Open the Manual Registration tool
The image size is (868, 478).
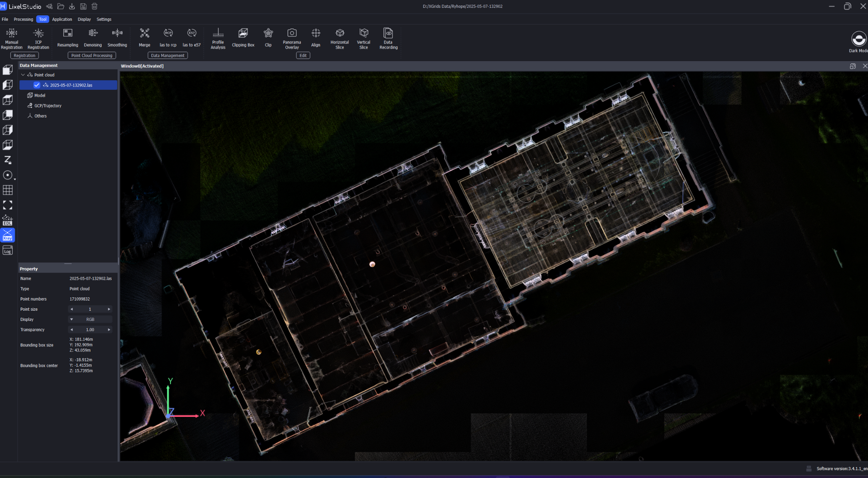click(x=12, y=38)
